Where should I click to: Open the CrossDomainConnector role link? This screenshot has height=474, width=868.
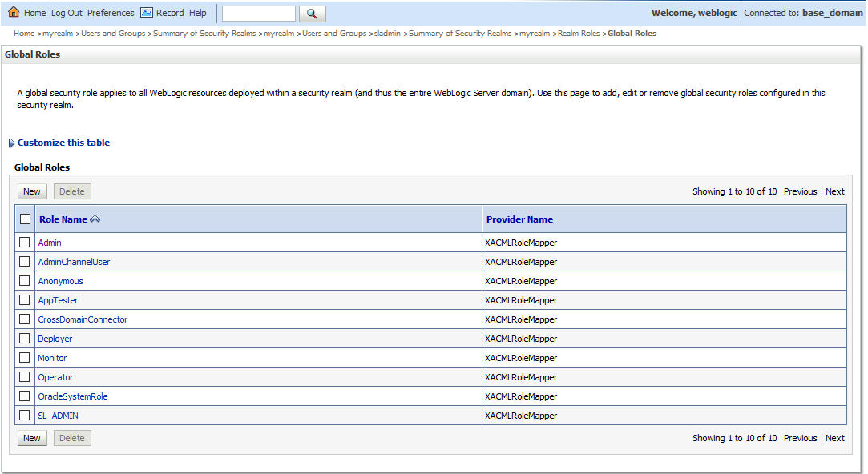click(x=83, y=319)
